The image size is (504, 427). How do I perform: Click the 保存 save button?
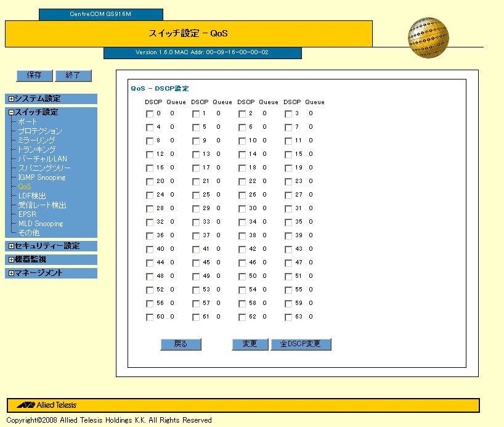point(34,75)
